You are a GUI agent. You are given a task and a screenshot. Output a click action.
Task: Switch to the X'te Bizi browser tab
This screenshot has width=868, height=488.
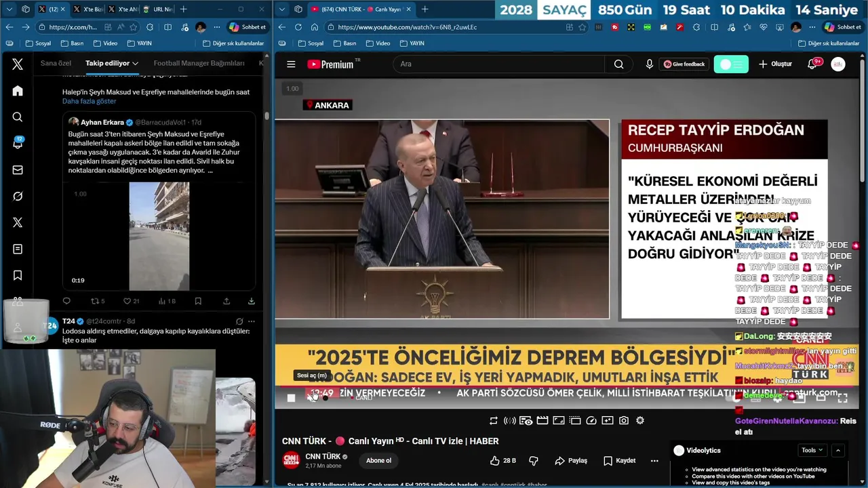[x=87, y=9]
